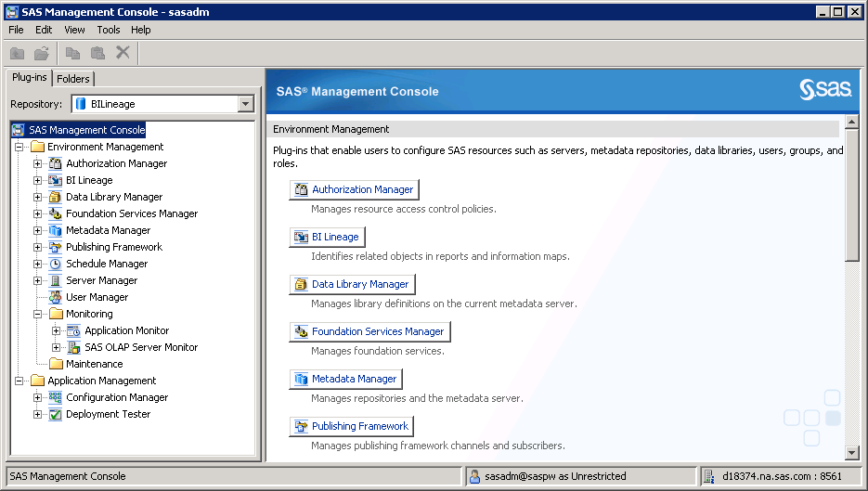Select Schedule Manager in the tree

(x=107, y=264)
